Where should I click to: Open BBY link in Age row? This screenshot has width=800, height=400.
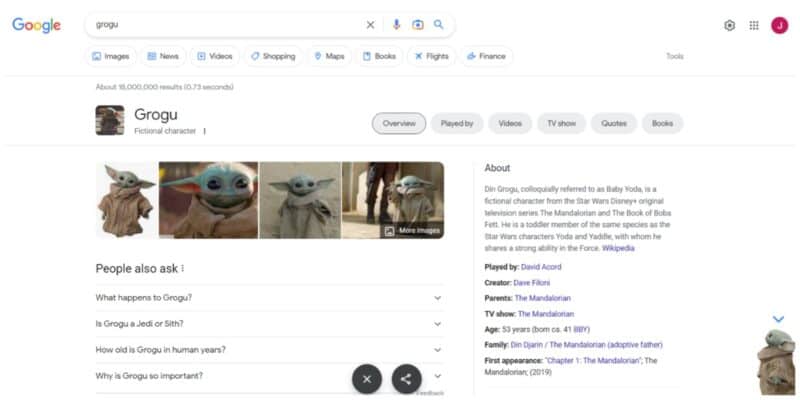[x=581, y=330]
